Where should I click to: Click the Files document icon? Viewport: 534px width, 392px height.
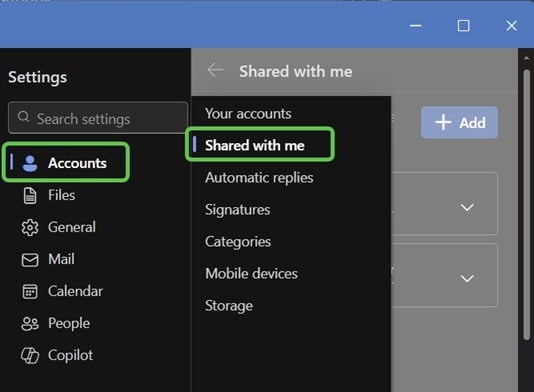tap(30, 195)
